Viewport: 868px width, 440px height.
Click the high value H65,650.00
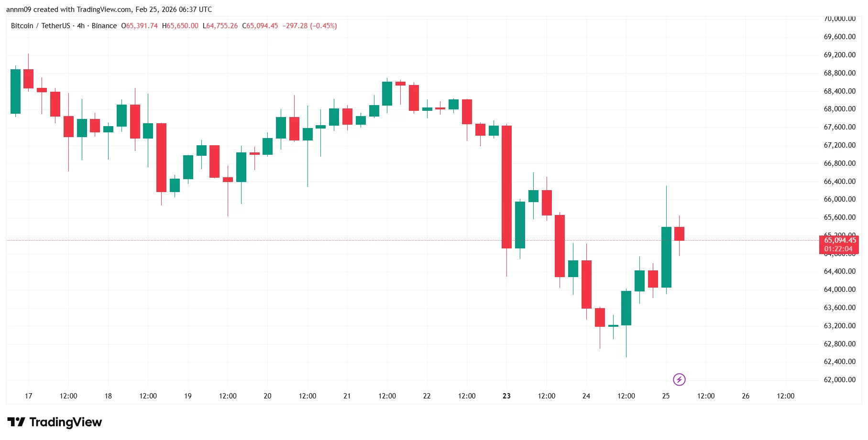tap(180, 26)
